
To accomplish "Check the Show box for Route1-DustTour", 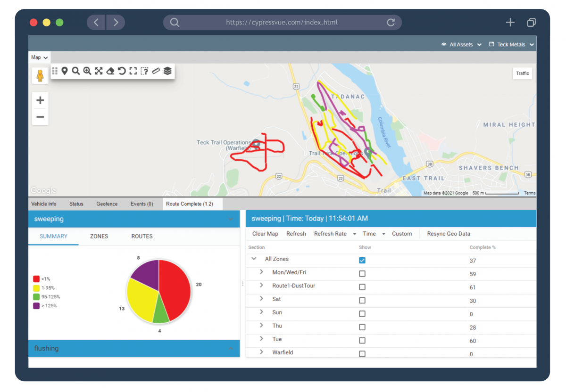I will [x=362, y=287].
